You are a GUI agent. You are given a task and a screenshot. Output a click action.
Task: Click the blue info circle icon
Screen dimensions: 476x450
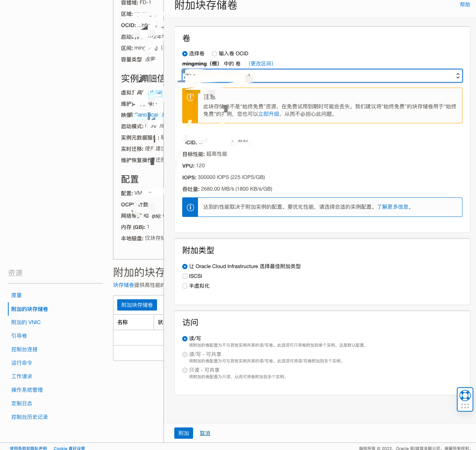click(190, 208)
